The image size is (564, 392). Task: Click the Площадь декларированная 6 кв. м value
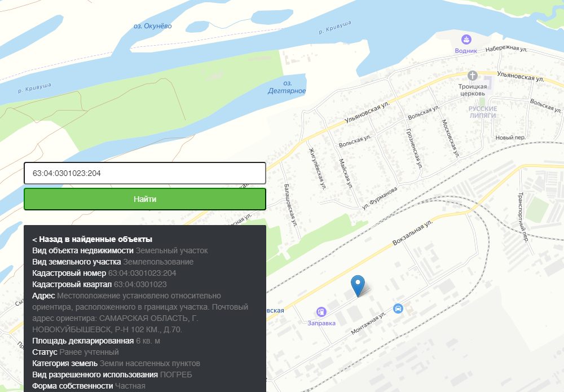point(148,341)
